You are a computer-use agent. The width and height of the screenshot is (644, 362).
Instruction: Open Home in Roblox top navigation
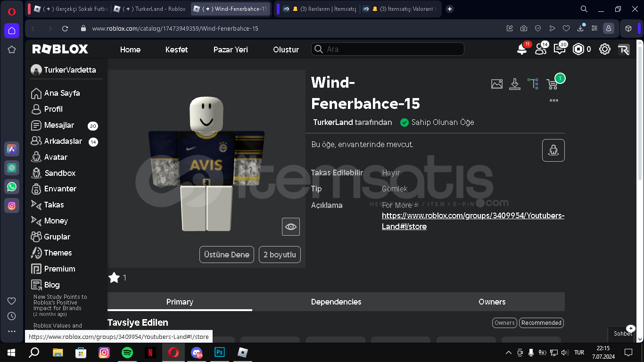tap(130, 49)
